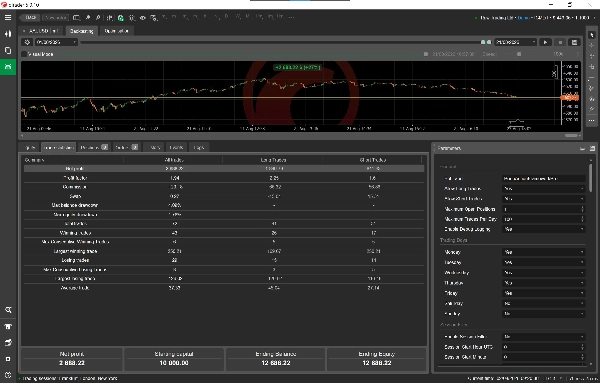Click the Starting capital 10 000.00 value
600x383 pixels.
174,363
